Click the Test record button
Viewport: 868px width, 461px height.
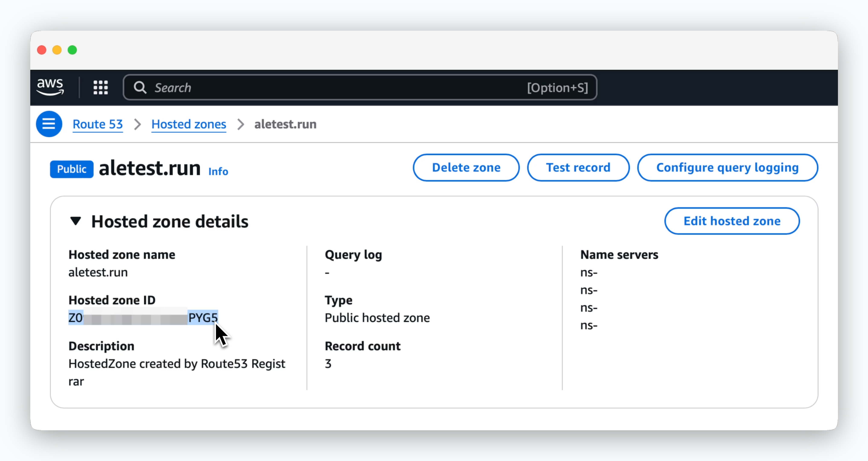(578, 168)
